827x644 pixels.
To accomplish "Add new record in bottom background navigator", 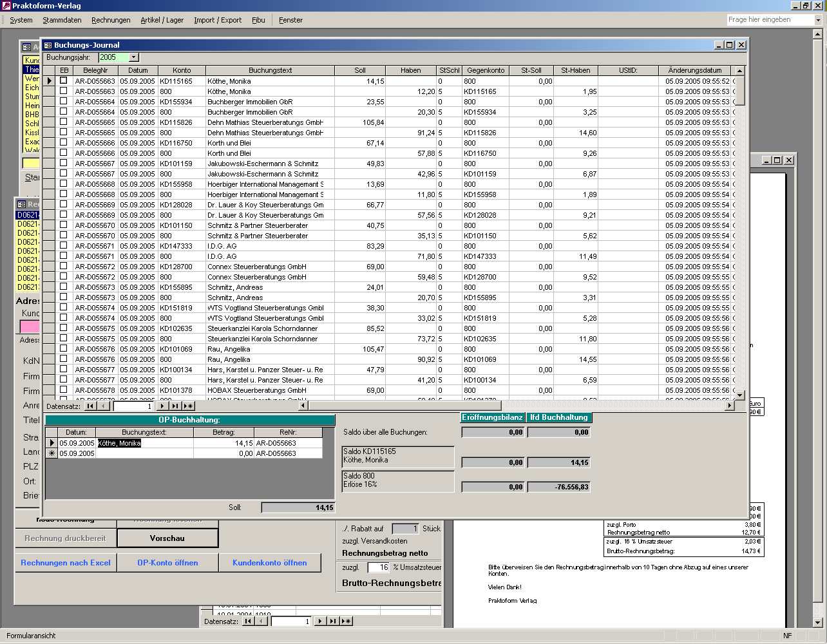I will pyautogui.click(x=346, y=621).
